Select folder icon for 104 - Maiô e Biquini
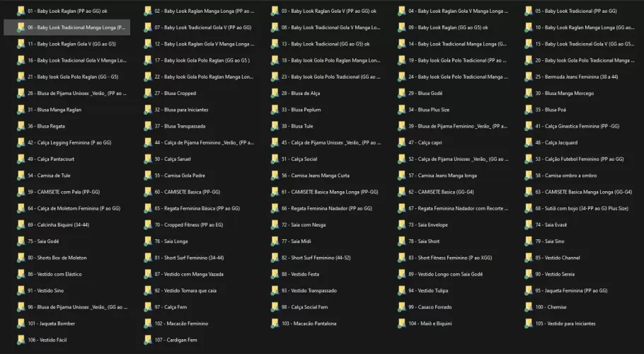Screen dimensions: 644x354 (402, 324)
